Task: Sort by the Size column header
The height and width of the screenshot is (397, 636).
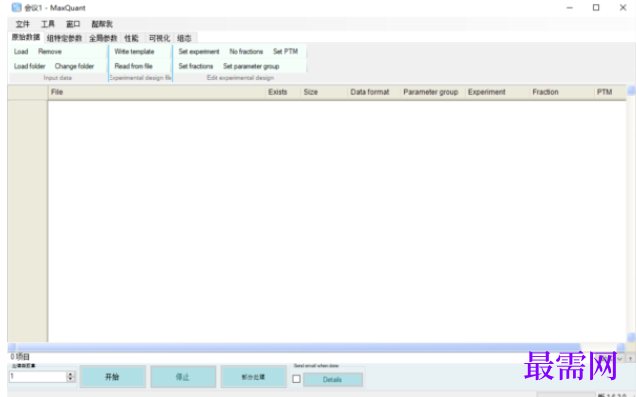Action: pyautogui.click(x=324, y=92)
